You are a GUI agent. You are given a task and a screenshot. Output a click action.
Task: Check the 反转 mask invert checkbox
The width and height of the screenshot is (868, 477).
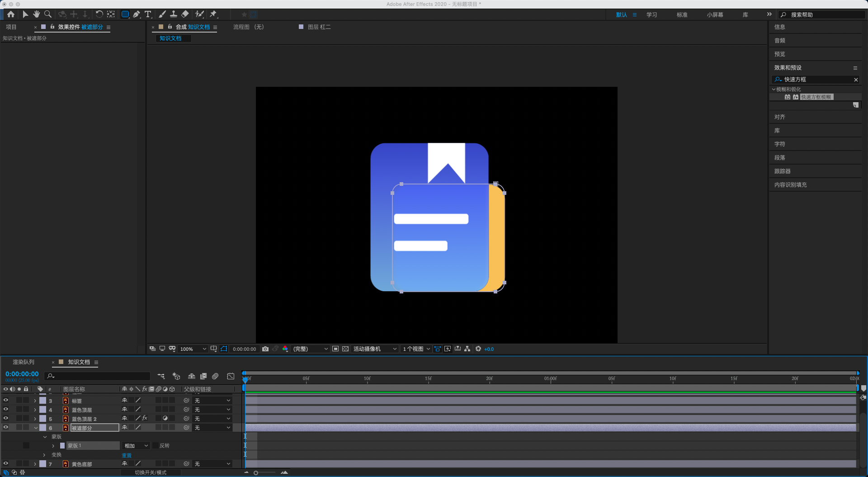point(156,446)
